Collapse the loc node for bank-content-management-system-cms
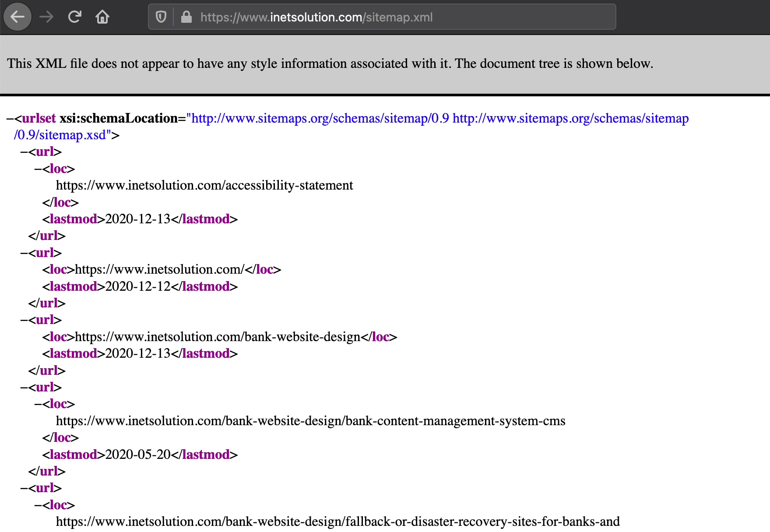Screen dimensions: 770x532 point(38,404)
